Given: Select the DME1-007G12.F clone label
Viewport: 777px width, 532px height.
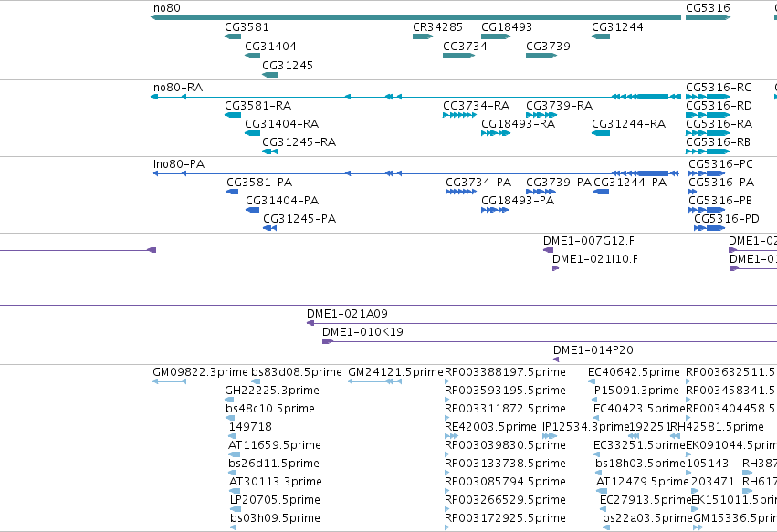Looking at the screenshot, I should 588,241.
